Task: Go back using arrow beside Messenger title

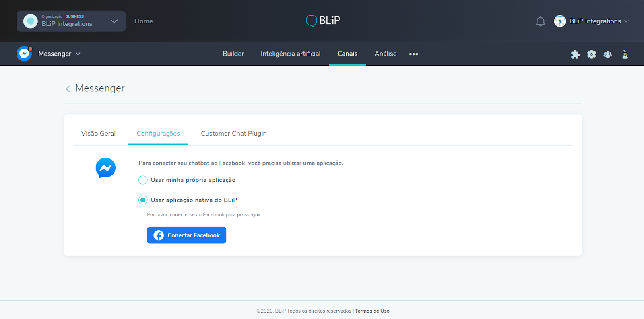Action: 68,88
